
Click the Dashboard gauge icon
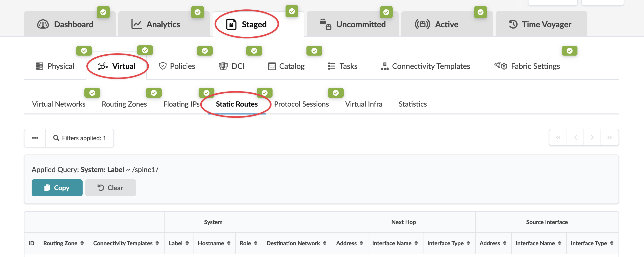[43, 24]
